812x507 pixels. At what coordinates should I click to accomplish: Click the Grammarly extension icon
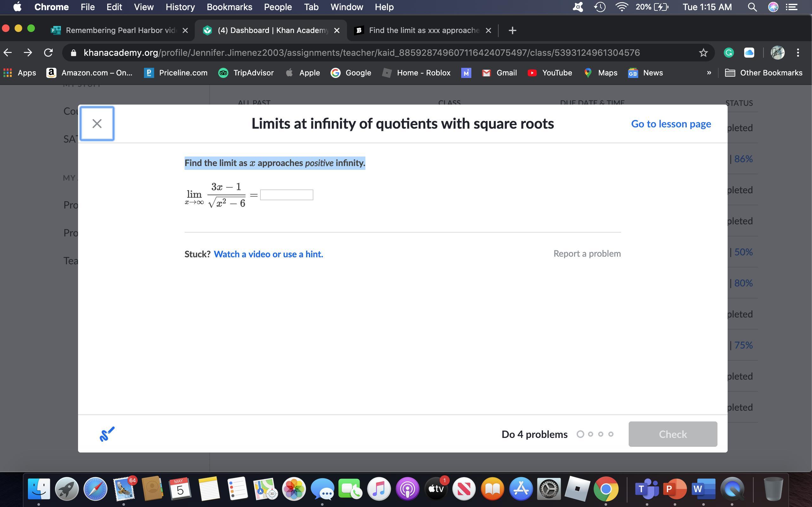click(729, 53)
